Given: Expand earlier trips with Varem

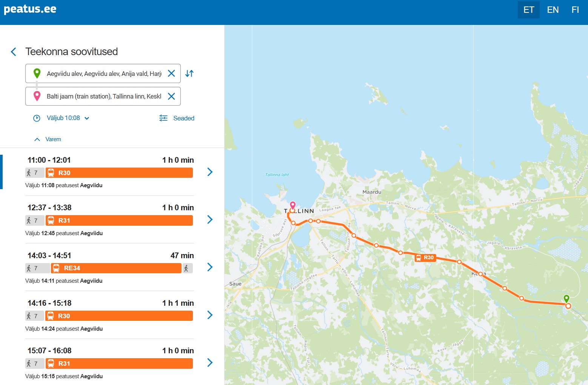Looking at the screenshot, I should (48, 139).
